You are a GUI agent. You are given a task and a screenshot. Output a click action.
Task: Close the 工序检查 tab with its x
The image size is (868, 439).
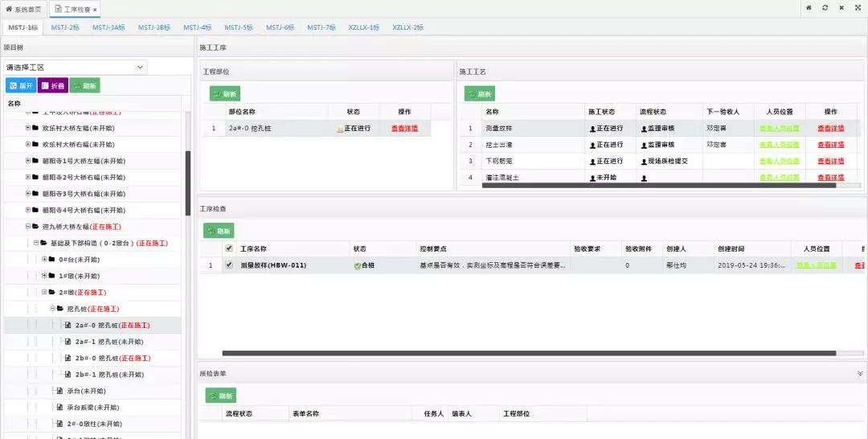tap(95, 10)
